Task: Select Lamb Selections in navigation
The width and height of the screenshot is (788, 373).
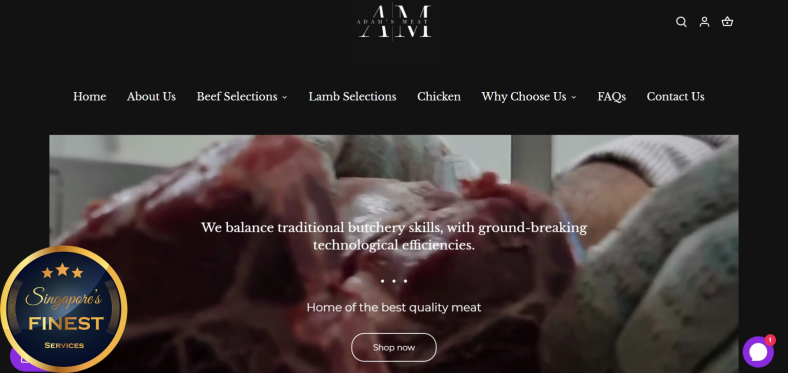Action: click(352, 97)
